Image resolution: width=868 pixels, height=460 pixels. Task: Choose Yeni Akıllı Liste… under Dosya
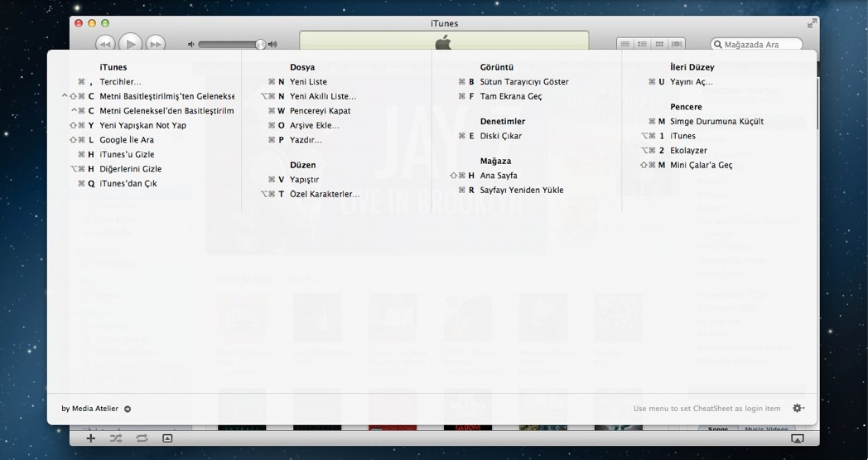coord(323,96)
